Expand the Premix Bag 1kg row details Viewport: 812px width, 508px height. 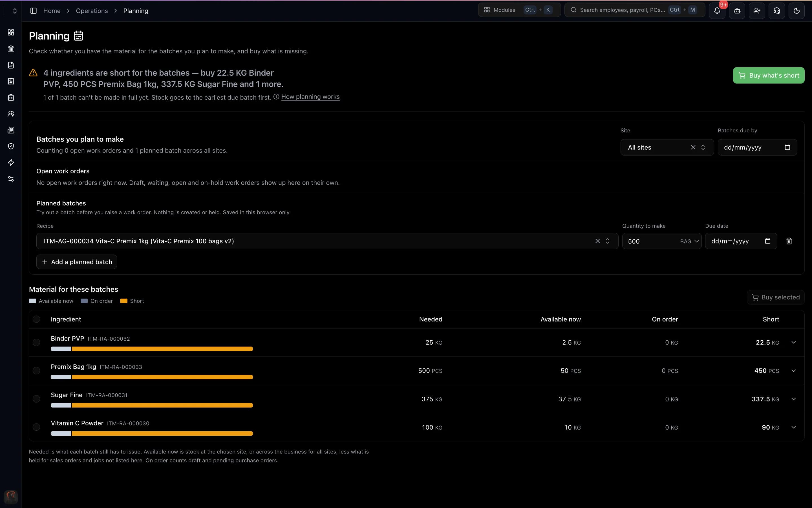tap(793, 371)
